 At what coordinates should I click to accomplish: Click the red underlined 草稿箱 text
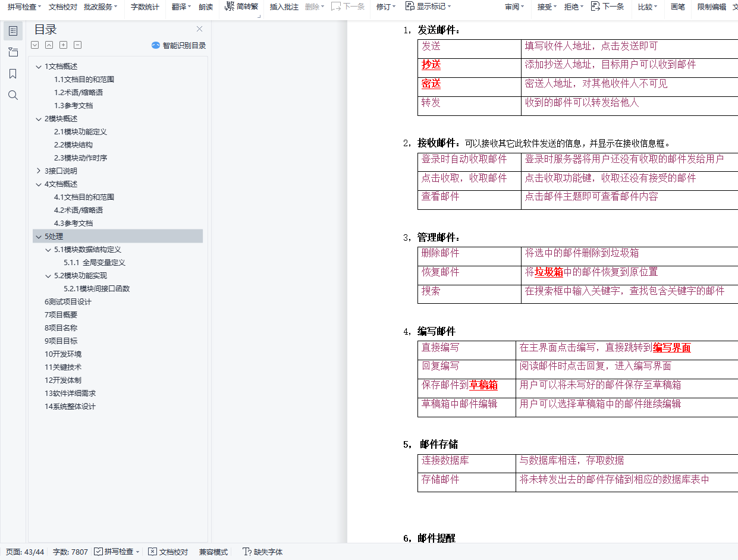pos(483,385)
